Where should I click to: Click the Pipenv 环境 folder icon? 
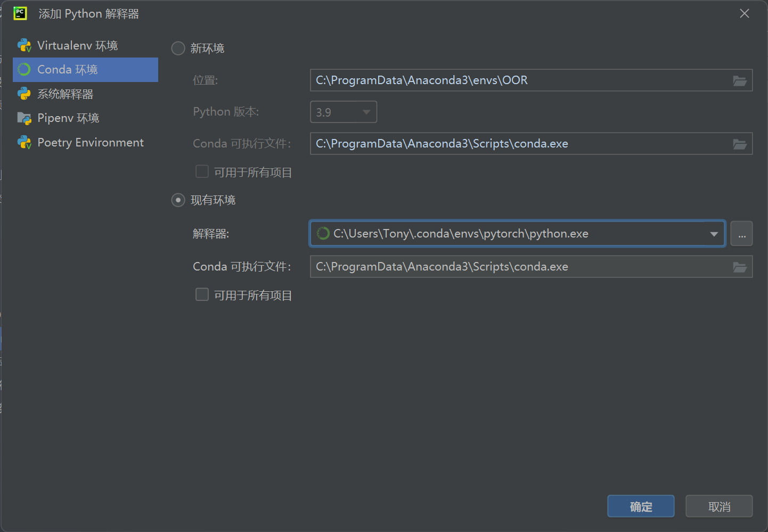(x=24, y=118)
